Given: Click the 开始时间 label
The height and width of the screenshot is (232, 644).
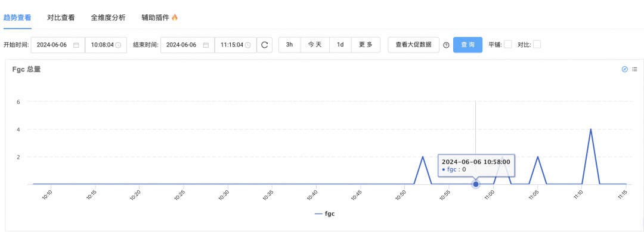Looking at the screenshot, I should pyautogui.click(x=16, y=45).
